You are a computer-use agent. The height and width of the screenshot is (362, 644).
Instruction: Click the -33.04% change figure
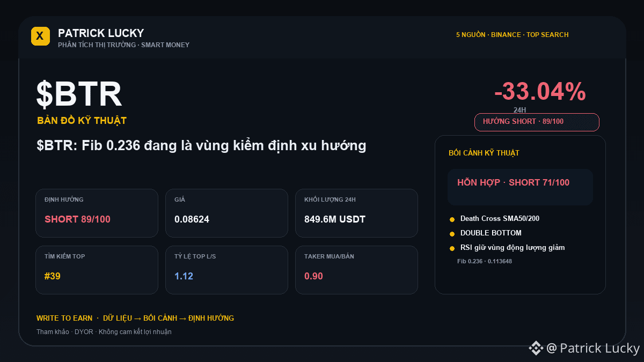[x=540, y=92]
